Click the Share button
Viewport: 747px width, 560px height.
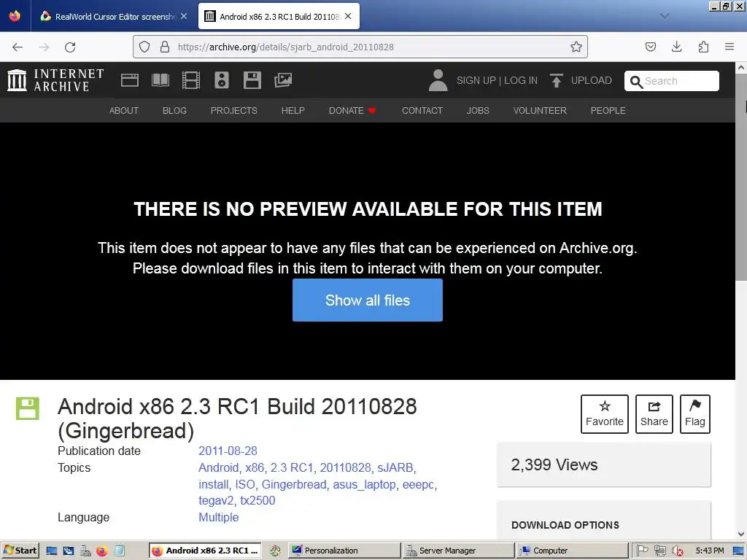(654, 414)
